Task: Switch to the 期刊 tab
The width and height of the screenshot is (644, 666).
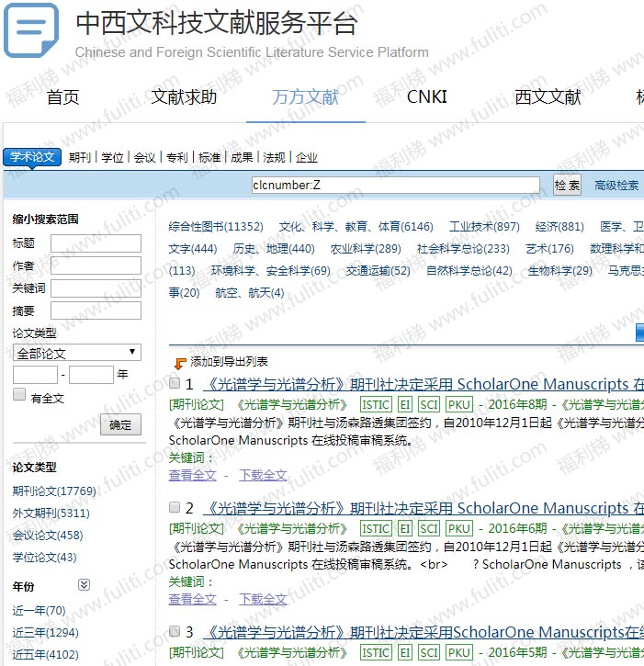Action: click(80, 158)
